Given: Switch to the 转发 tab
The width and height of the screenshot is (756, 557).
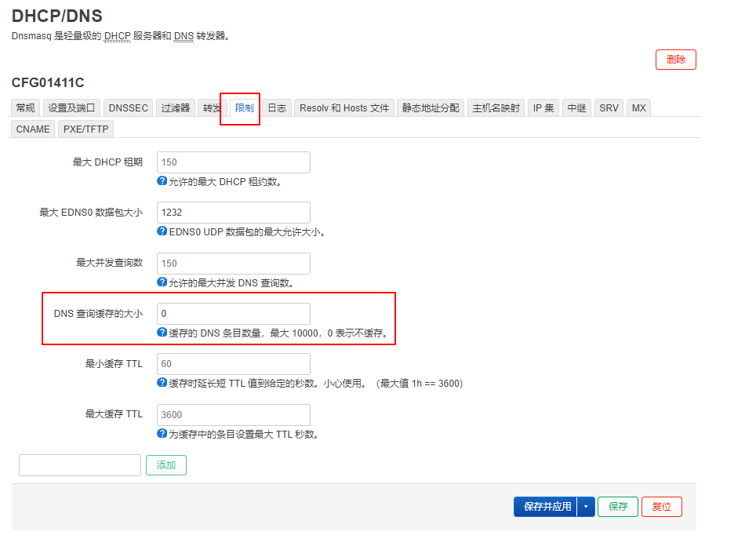Looking at the screenshot, I should coord(211,108).
